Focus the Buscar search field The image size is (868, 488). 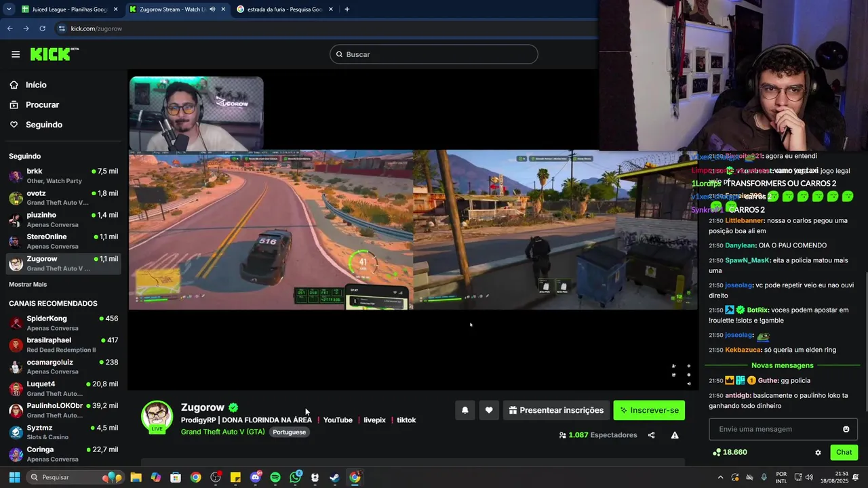[x=434, y=54]
